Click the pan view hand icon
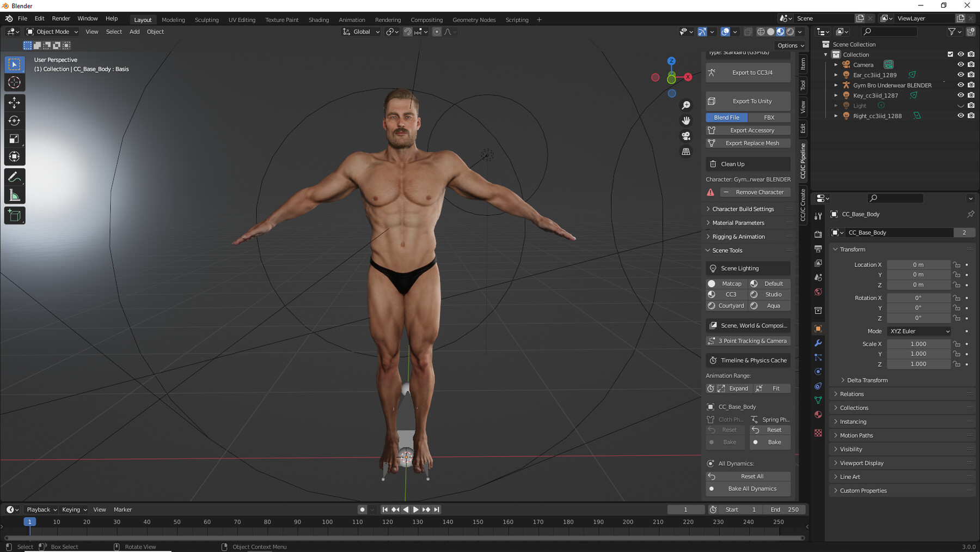The image size is (980, 552). click(x=686, y=120)
